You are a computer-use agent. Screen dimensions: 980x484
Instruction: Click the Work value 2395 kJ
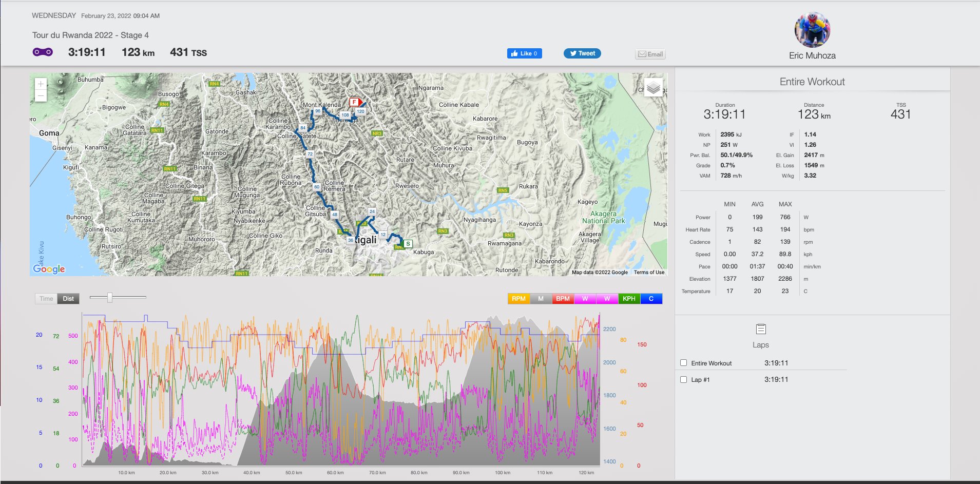pyautogui.click(x=731, y=134)
